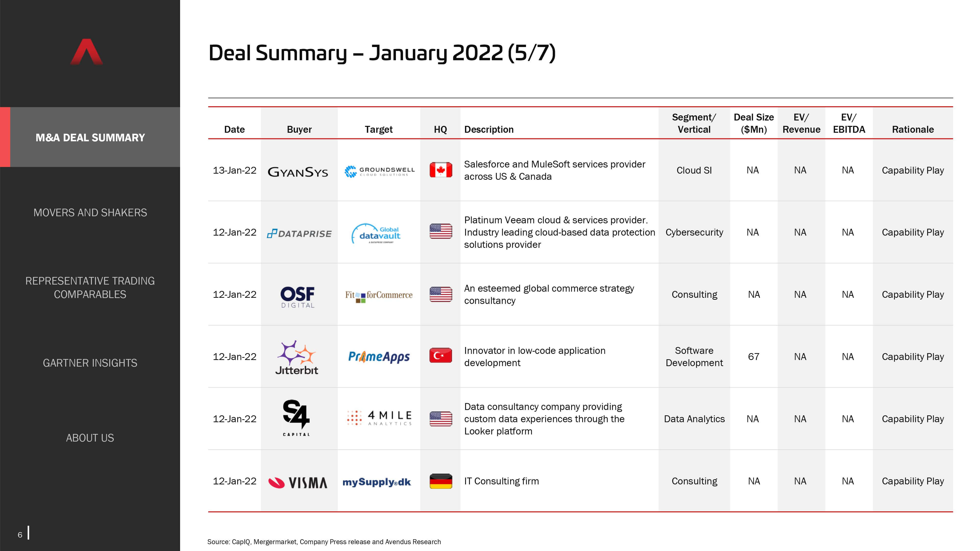Select the GyanSys buyer logo
Screen dimensions: 980x551
(298, 172)
